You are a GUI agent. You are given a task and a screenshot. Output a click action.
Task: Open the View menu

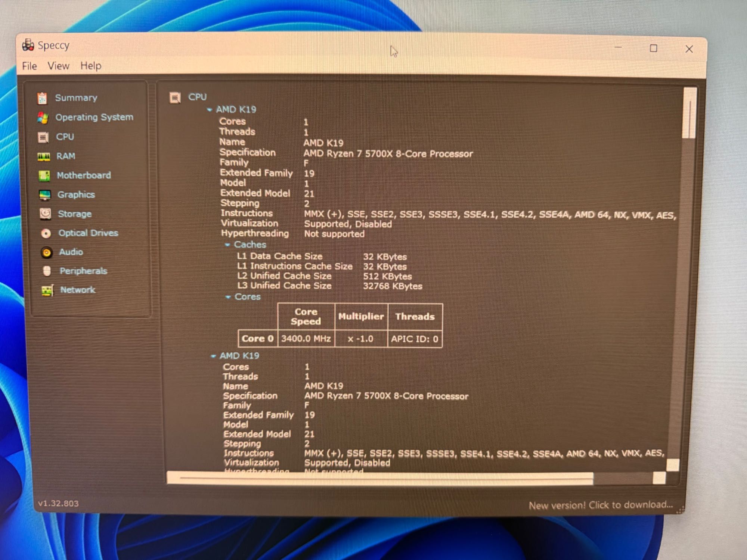coord(58,66)
